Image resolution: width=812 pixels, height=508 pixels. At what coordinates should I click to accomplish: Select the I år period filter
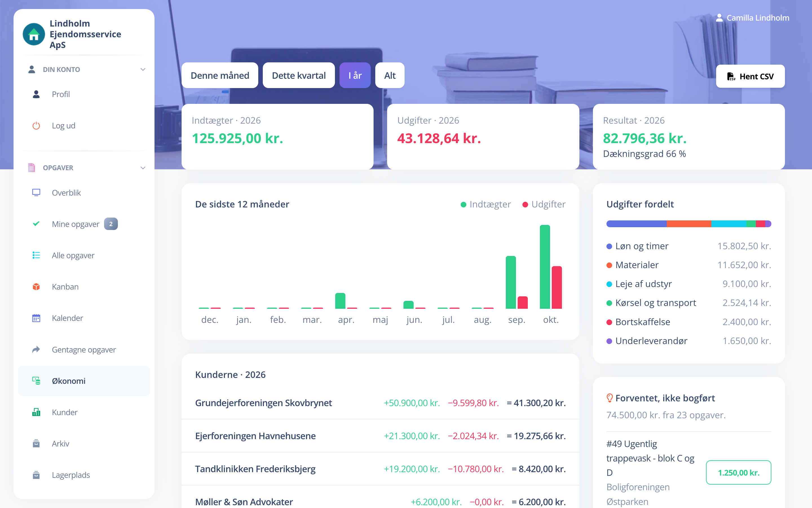[355, 75]
